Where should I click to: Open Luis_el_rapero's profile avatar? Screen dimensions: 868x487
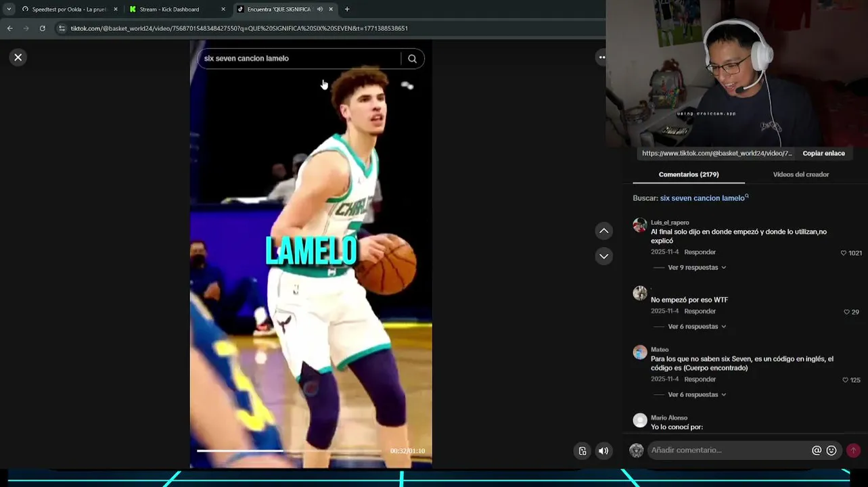point(640,225)
